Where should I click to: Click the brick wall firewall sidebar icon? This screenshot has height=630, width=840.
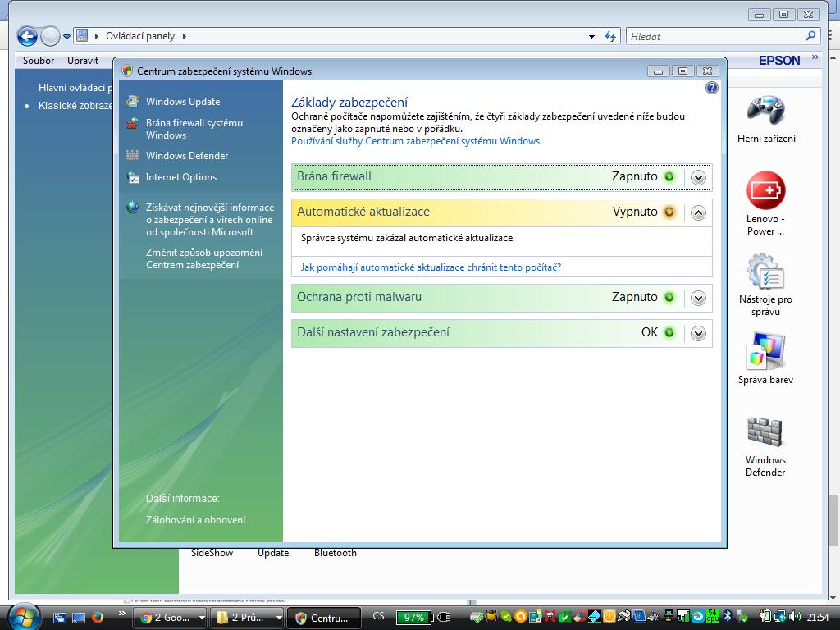click(132, 124)
